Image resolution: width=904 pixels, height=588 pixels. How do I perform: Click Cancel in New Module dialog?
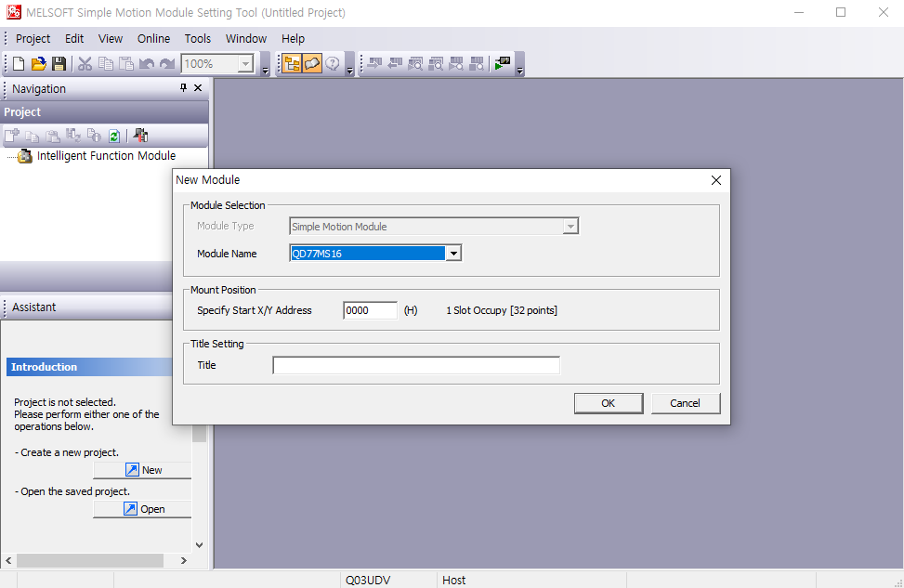coord(686,403)
